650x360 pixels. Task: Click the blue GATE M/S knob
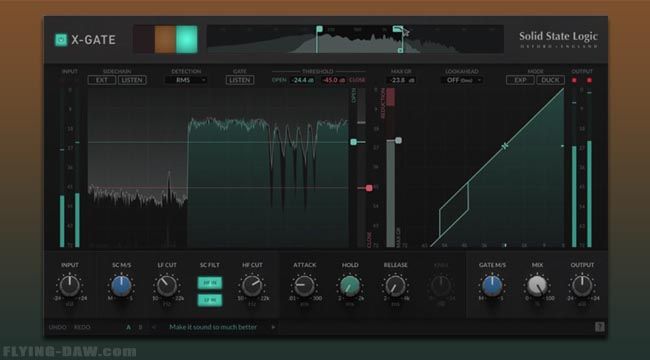click(492, 286)
